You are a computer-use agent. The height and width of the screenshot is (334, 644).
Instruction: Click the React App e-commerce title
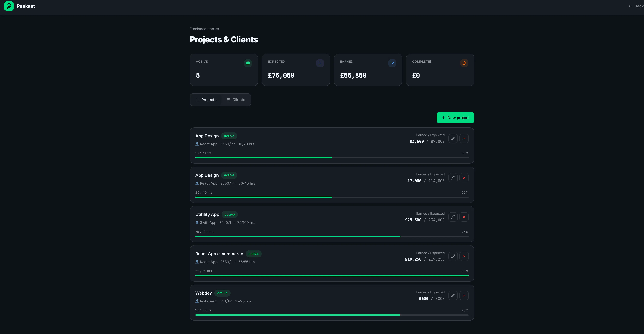click(219, 254)
